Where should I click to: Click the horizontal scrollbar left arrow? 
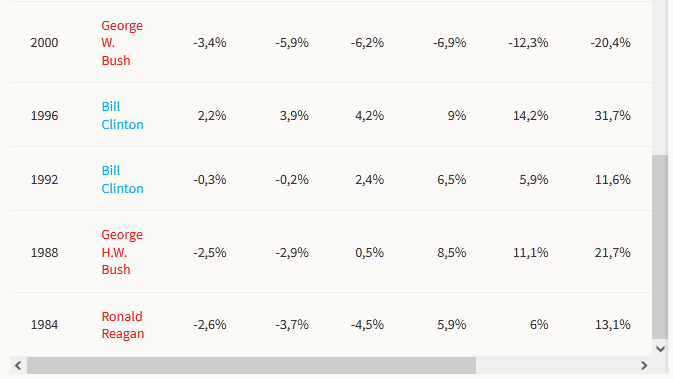[18, 365]
